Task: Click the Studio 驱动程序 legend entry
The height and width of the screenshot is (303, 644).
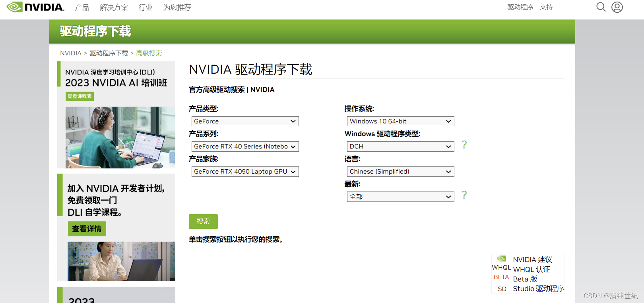Action: click(538, 289)
